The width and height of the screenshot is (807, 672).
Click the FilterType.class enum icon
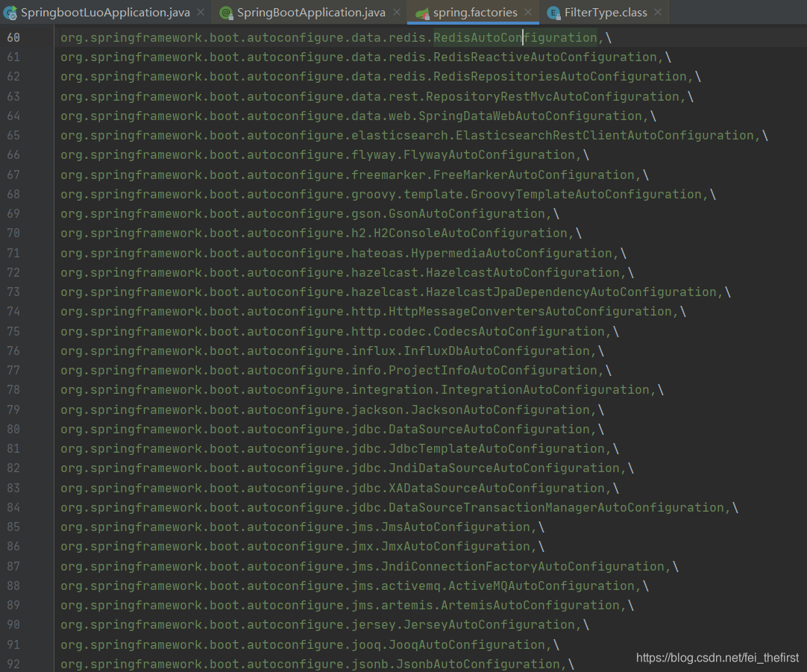pyautogui.click(x=553, y=13)
